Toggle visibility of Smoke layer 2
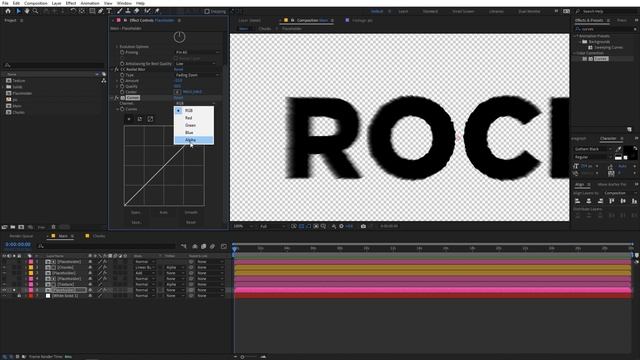Image resolution: width=640 pixels, height=360 pixels. (4, 267)
